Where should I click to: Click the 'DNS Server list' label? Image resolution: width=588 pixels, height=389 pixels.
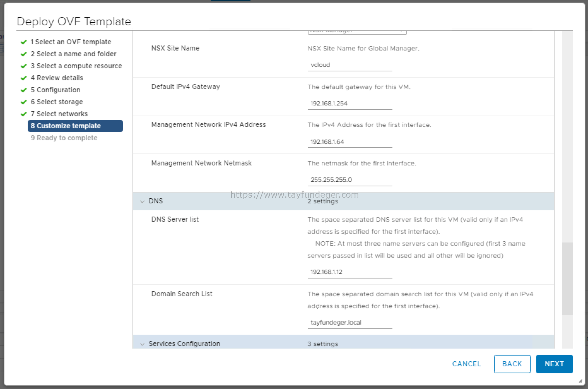[x=175, y=219]
